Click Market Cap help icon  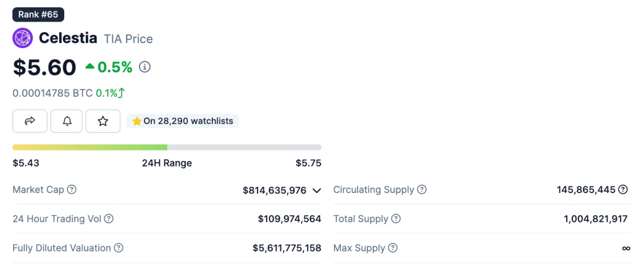point(72,190)
